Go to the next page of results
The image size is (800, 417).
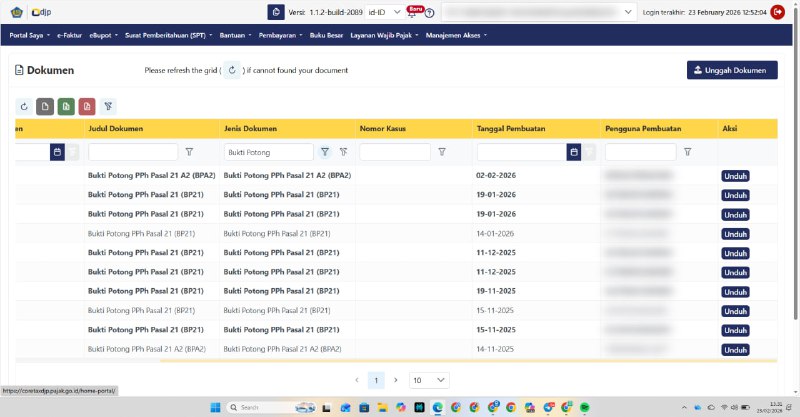tap(395, 380)
